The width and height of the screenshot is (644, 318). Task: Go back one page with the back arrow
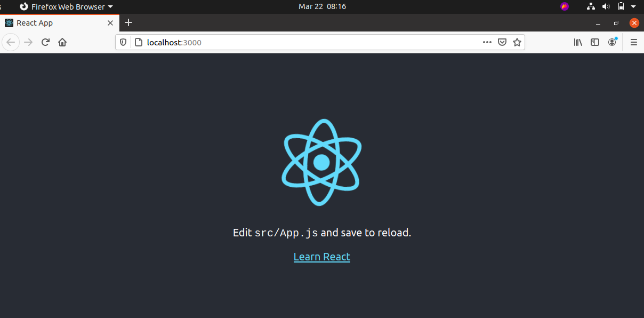(x=11, y=42)
